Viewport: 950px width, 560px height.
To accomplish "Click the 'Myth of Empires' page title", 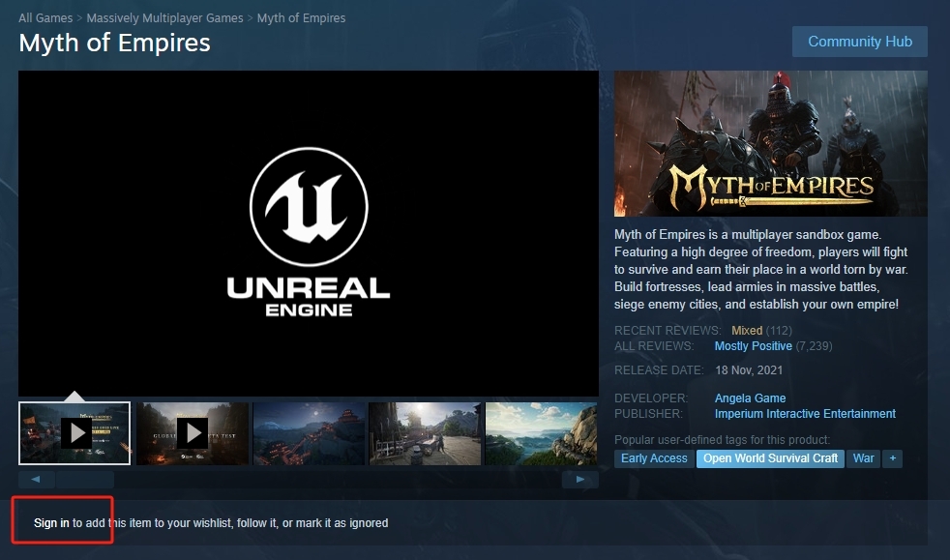I will point(114,43).
